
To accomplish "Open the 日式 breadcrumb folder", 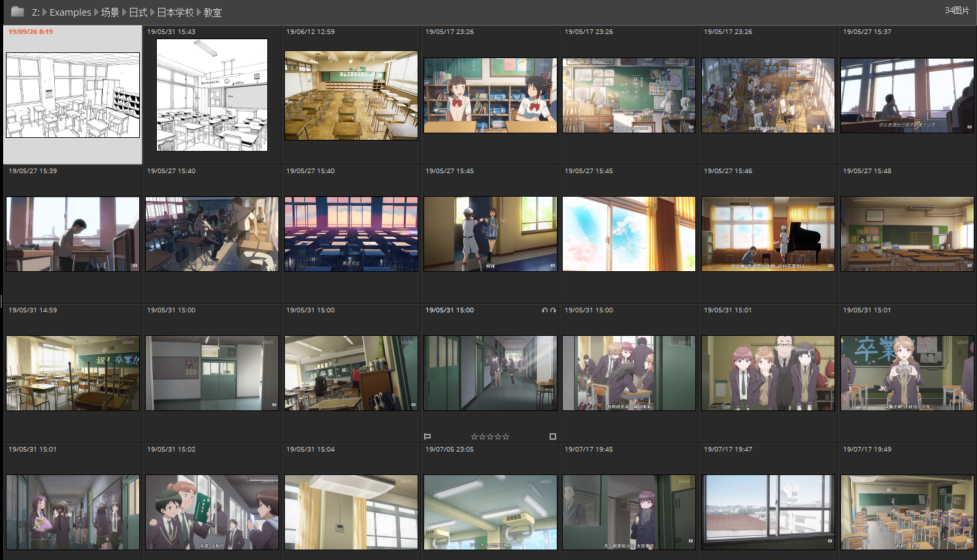I will point(138,12).
